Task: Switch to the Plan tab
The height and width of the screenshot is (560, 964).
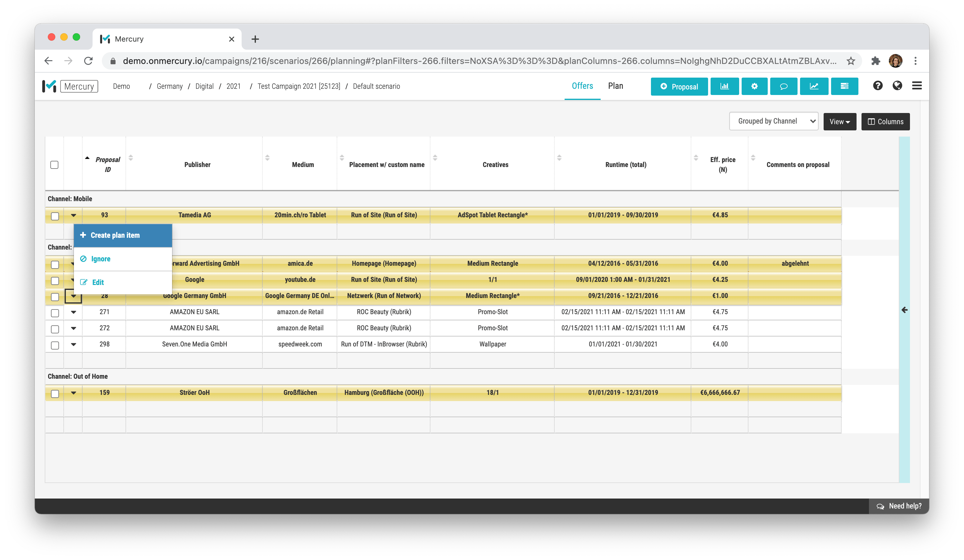Action: click(x=615, y=86)
